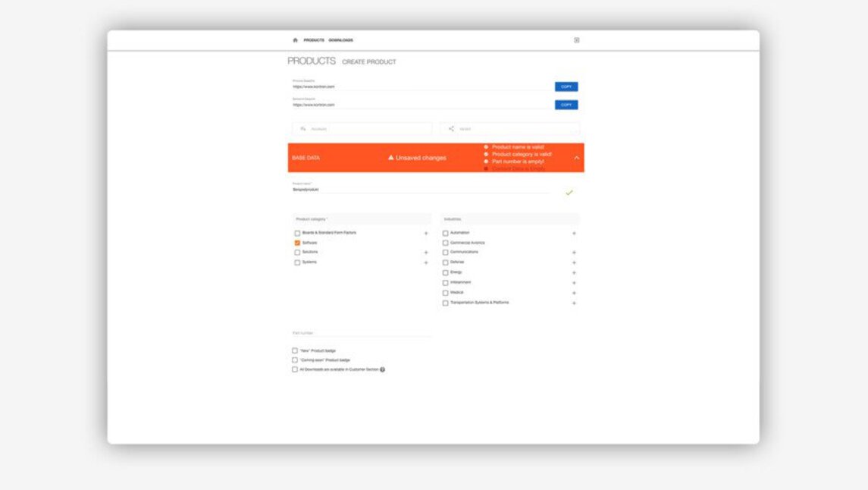
Task: Click into the Part number field
Action: [x=362, y=333]
